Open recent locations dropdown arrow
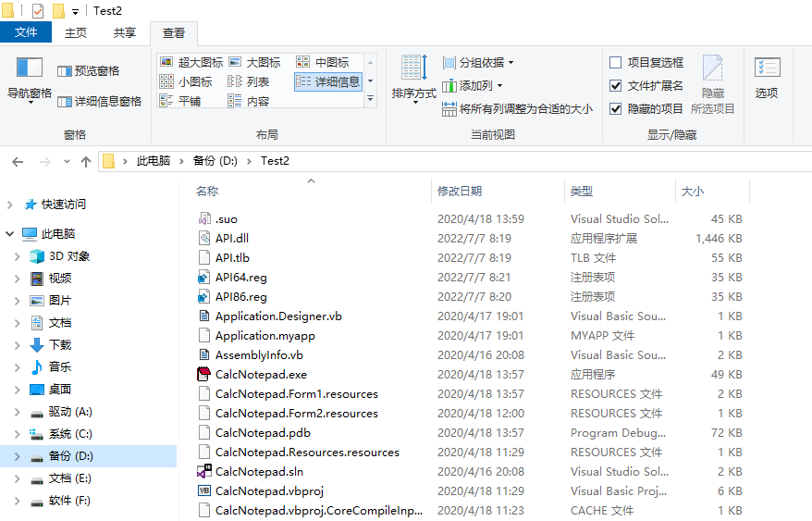The image size is (812, 521). (67, 162)
